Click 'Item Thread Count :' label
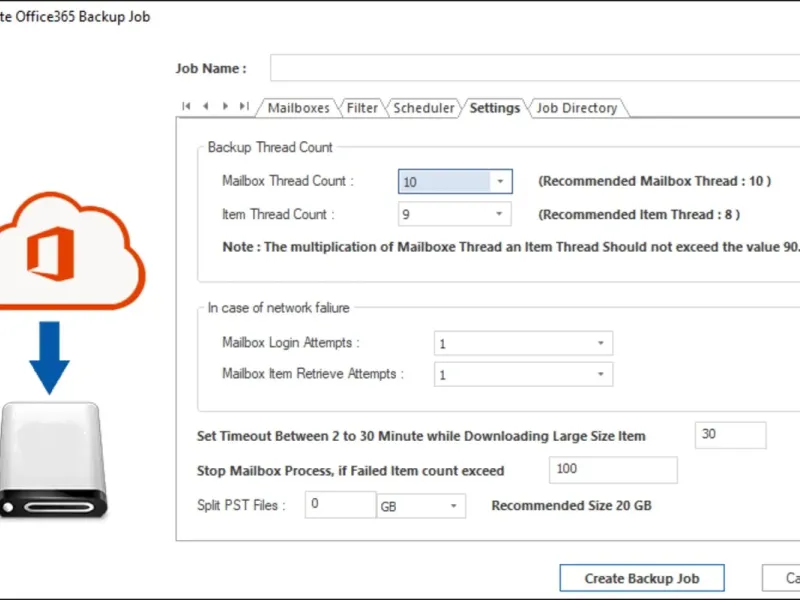Screen dimensions: 800x600 point(278,214)
